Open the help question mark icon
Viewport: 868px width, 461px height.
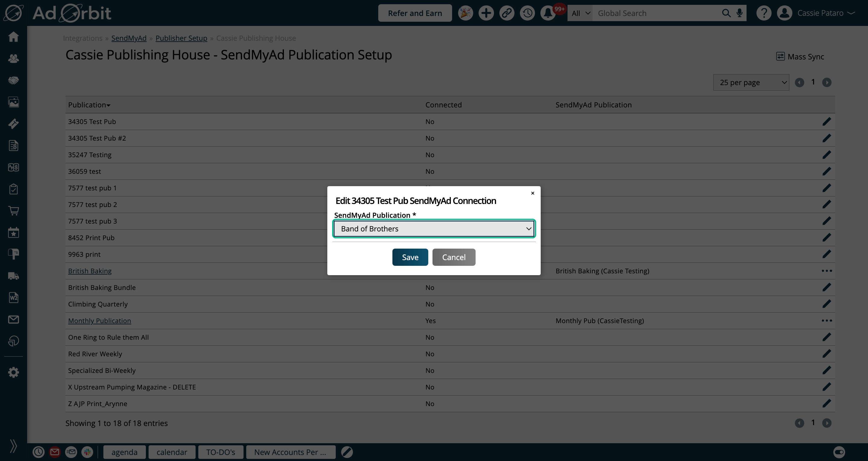(763, 13)
